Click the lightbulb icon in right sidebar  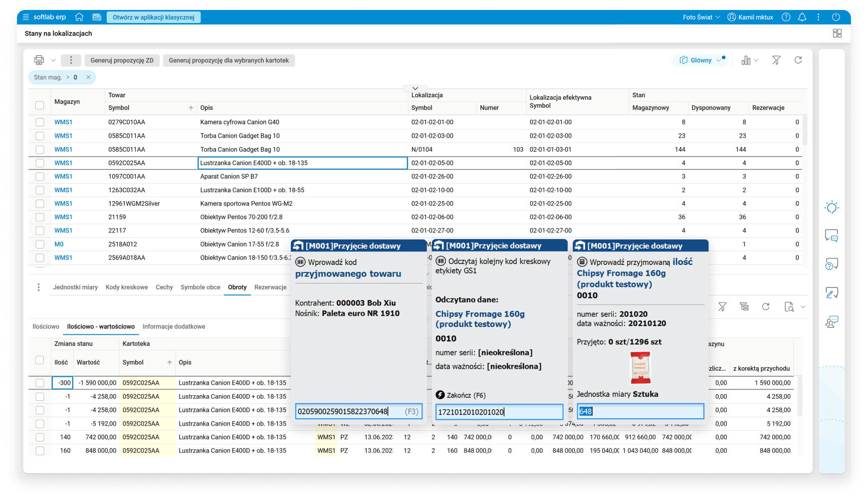832,208
